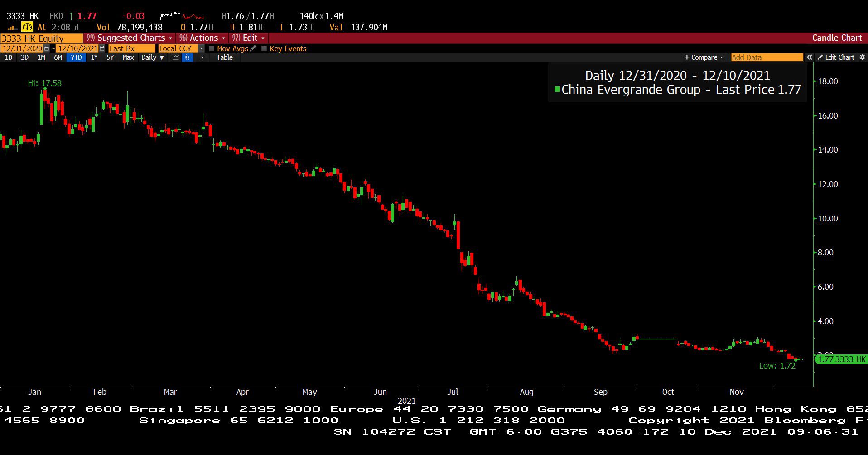Image resolution: width=868 pixels, height=455 pixels.
Task: Click the yellow gauge icon near At 2:08
Action: tap(27, 27)
